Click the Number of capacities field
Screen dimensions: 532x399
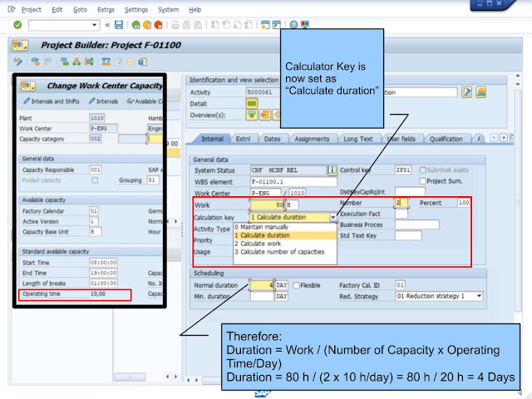click(401, 203)
